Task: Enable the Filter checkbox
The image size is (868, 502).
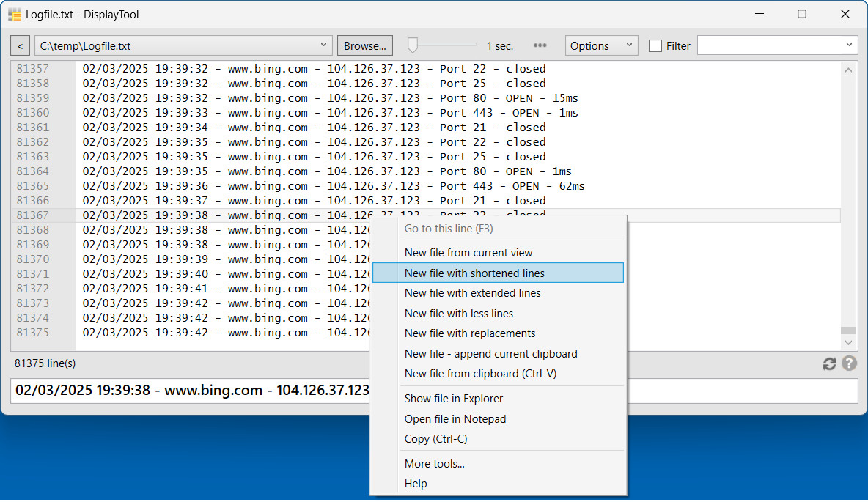Action: pos(655,46)
